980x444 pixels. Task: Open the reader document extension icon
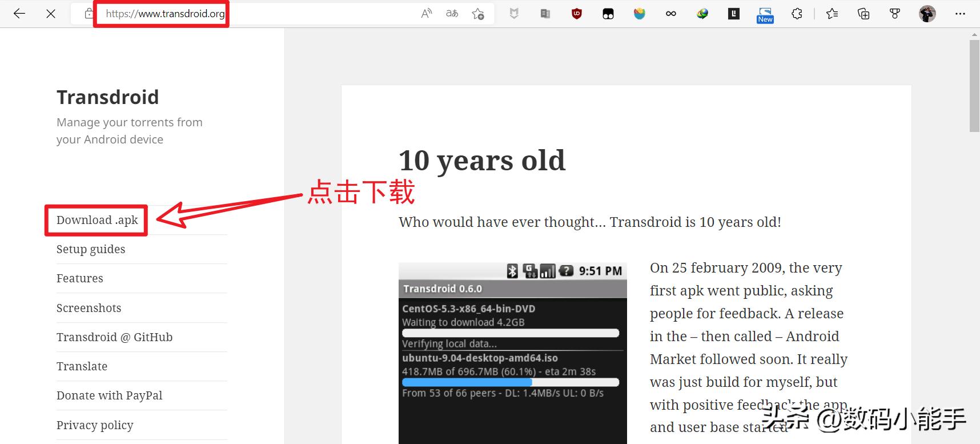click(545, 14)
